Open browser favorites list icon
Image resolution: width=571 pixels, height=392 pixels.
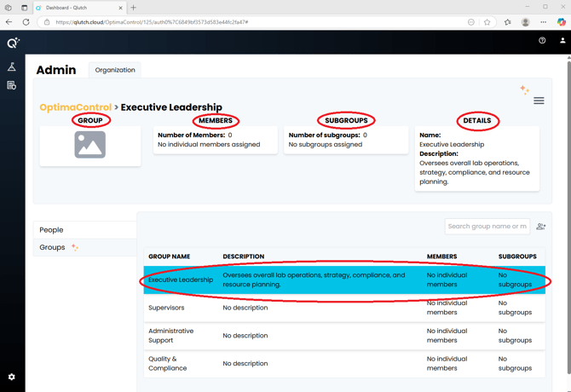(x=508, y=22)
